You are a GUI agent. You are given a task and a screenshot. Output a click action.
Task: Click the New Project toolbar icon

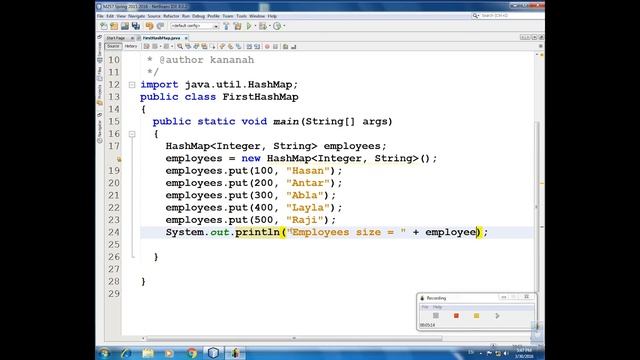114,26
